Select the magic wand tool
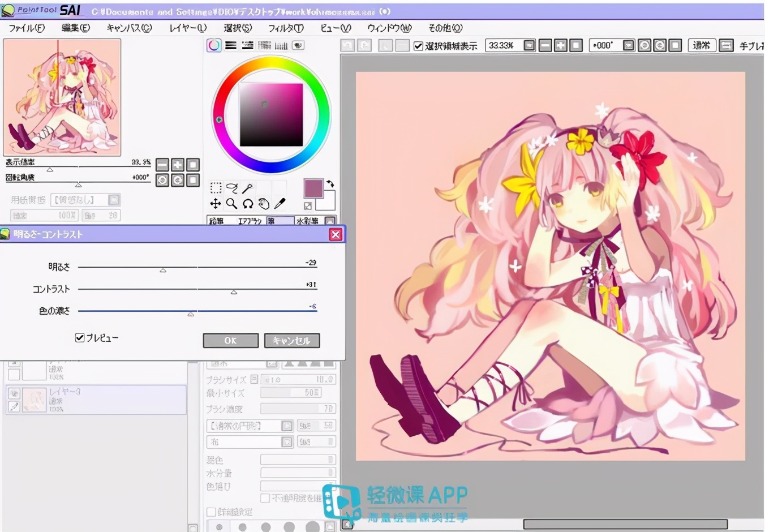The width and height of the screenshot is (765, 532). (247, 188)
